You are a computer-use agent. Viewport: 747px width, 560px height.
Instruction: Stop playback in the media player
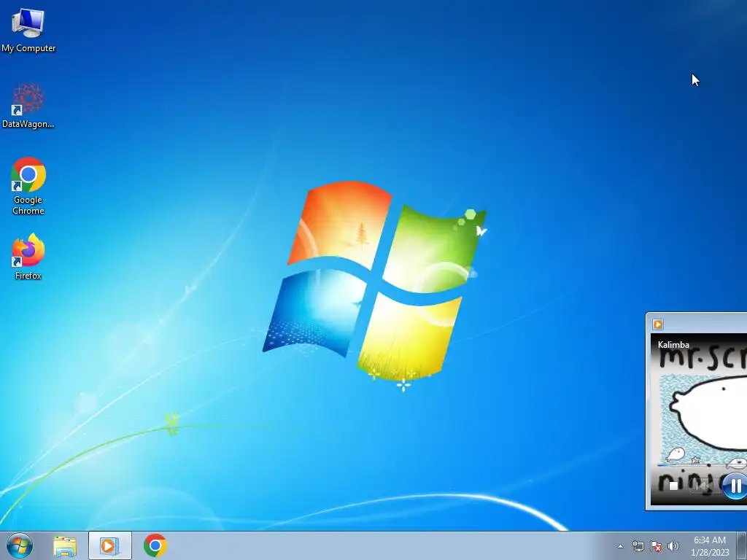673,486
